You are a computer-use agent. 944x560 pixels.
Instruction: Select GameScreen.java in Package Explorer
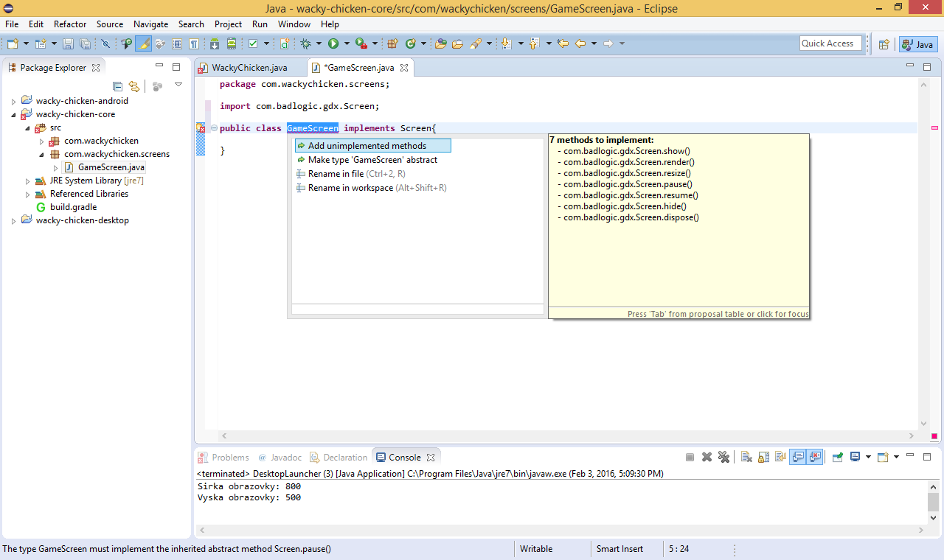111,167
